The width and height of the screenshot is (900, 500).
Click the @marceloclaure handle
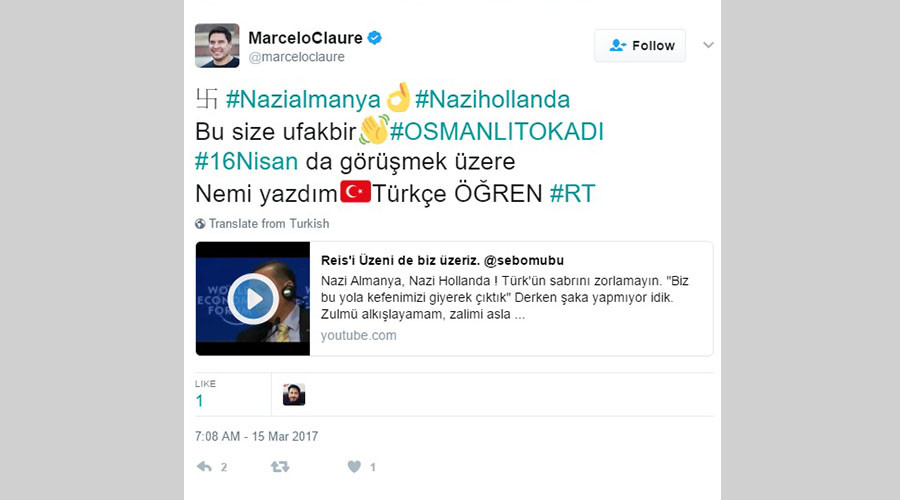(296, 57)
